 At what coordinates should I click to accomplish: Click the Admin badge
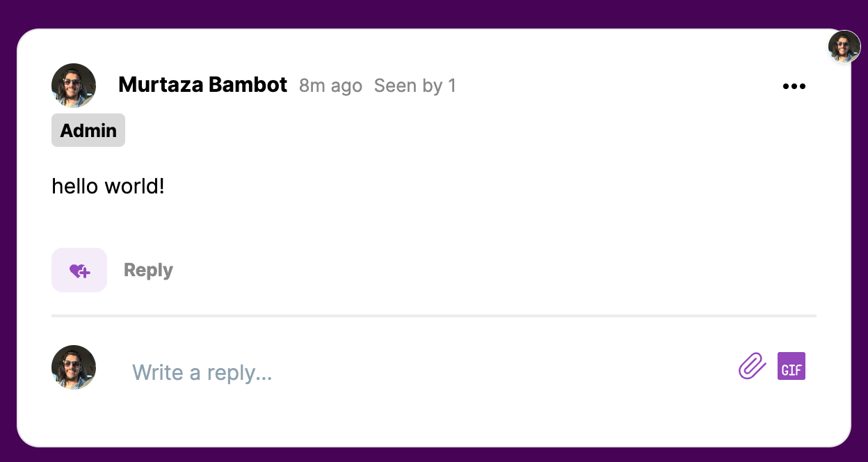[88, 130]
